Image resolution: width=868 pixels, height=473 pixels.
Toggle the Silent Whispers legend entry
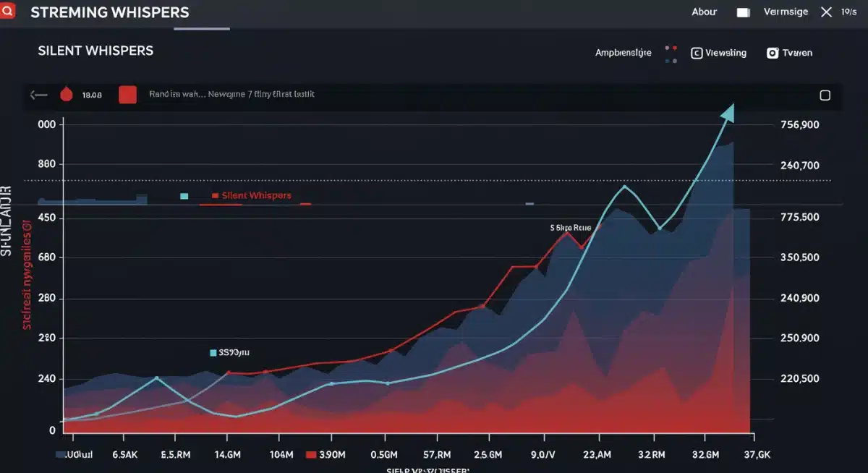click(253, 195)
